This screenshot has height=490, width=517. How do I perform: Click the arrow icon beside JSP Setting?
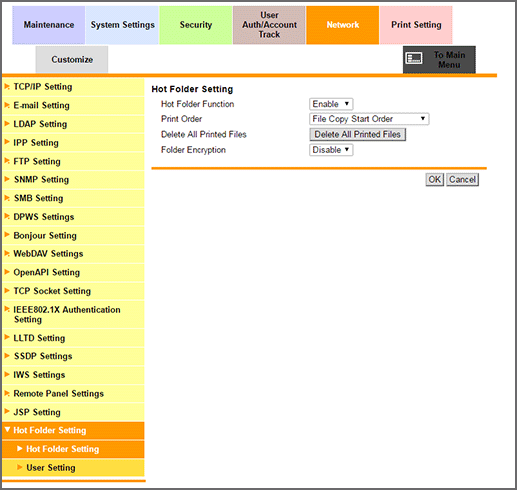point(7,412)
